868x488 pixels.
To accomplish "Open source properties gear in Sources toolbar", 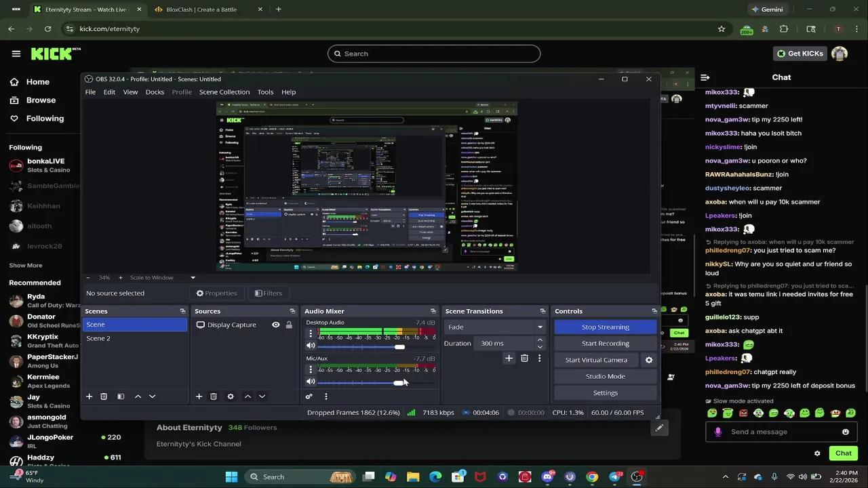I will coord(231,396).
